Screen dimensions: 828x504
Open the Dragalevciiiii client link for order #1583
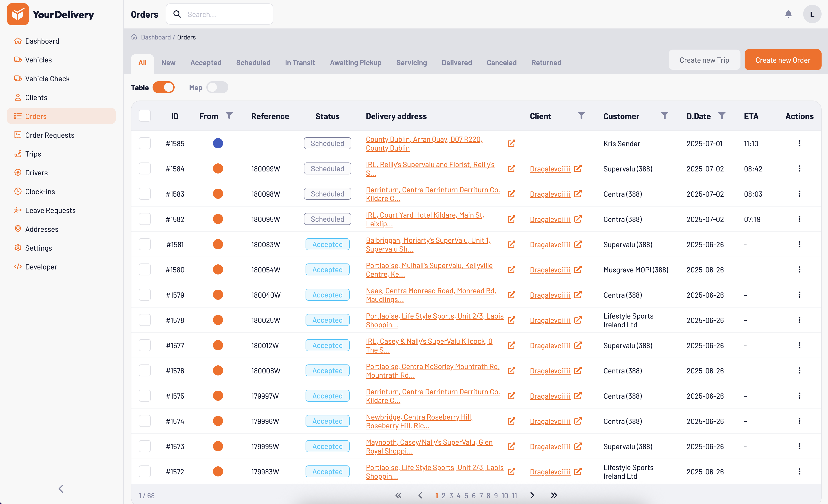[550, 194]
